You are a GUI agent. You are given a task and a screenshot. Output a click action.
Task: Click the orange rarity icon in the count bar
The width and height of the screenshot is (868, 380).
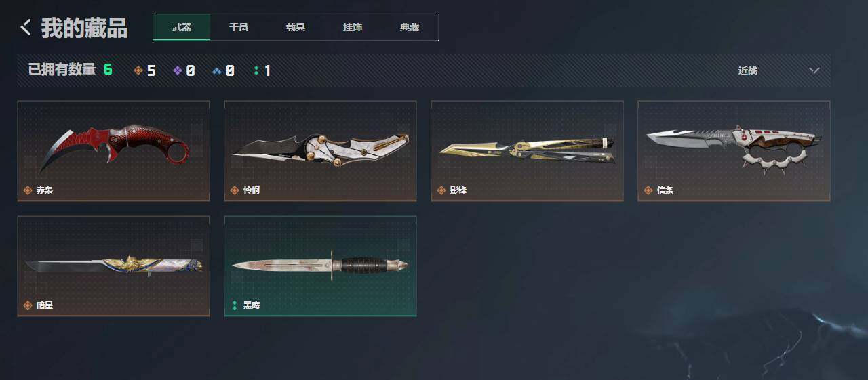pyautogui.click(x=138, y=70)
